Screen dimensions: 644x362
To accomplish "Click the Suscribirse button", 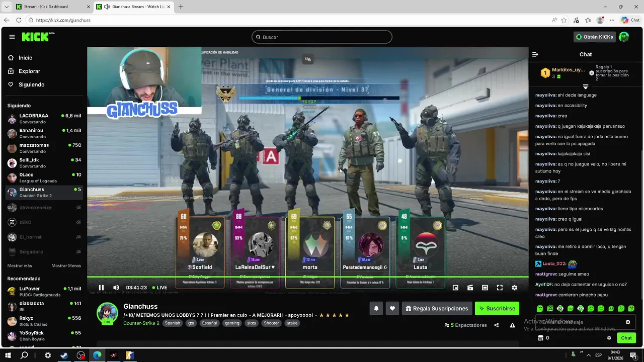I will click(497, 308).
